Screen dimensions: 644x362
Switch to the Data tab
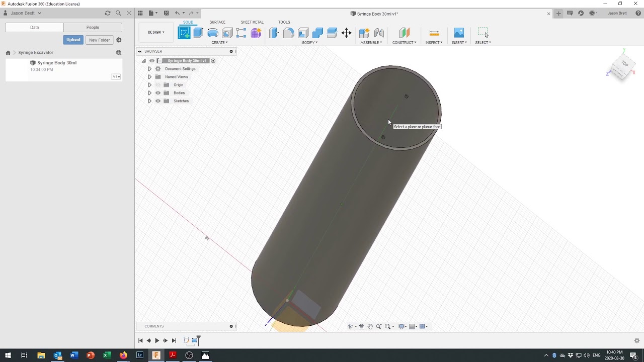click(34, 27)
